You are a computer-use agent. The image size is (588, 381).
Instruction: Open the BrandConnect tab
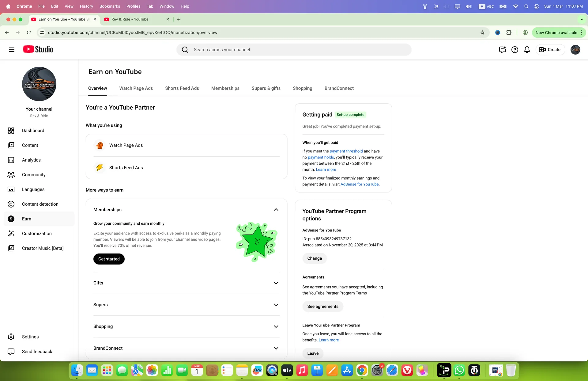coord(339,88)
